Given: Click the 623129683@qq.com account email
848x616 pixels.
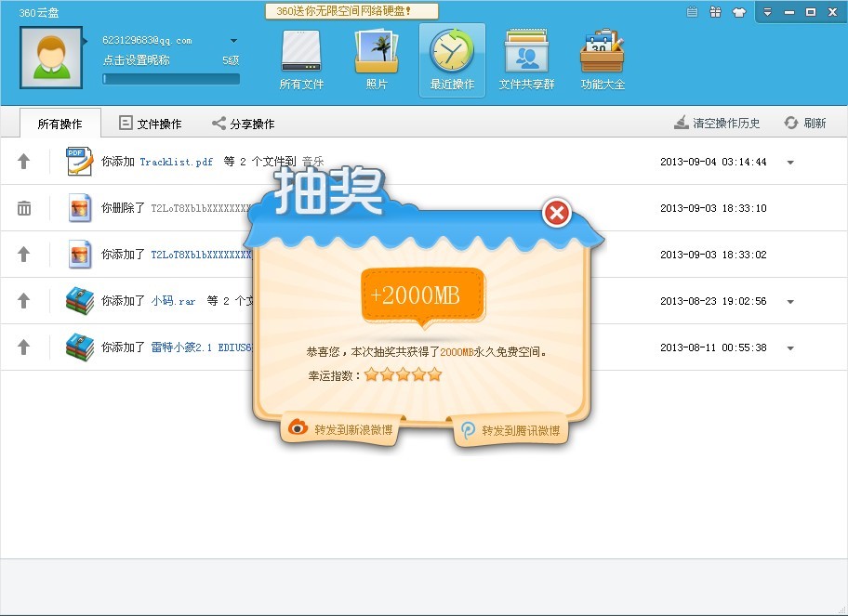Looking at the screenshot, I should pyautogui.click(x=147, y=41).
